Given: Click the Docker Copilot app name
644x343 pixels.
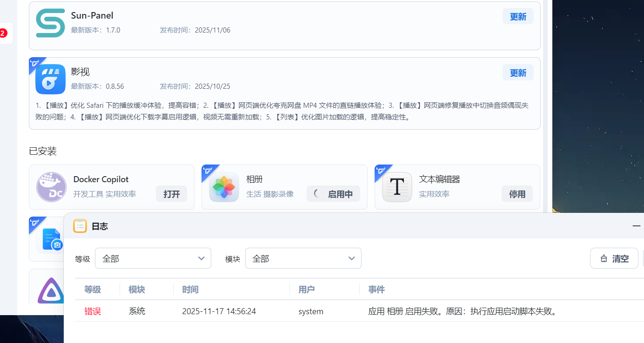Looking at the screenshot, I should (101, 179).
